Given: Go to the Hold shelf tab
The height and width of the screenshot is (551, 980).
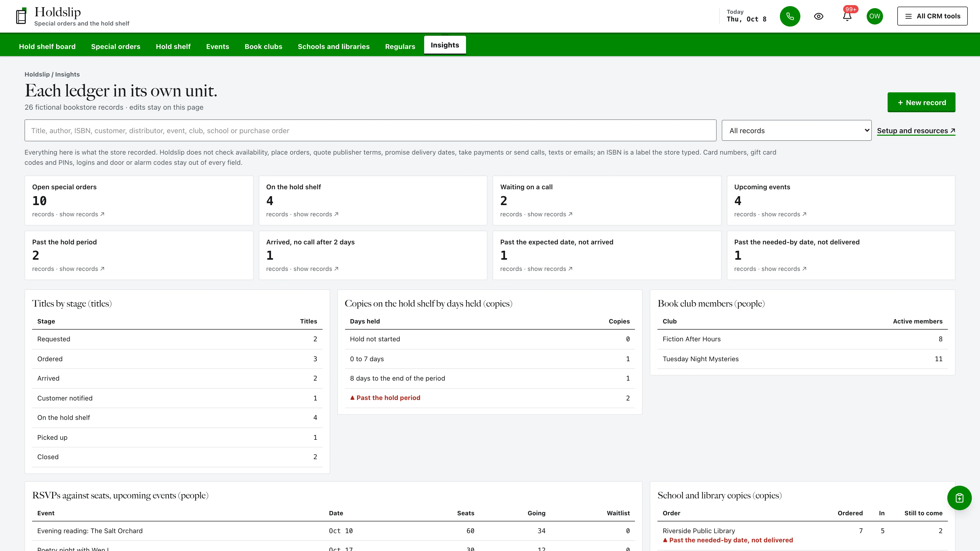Looking at the screenshot, I should point(173,46).
